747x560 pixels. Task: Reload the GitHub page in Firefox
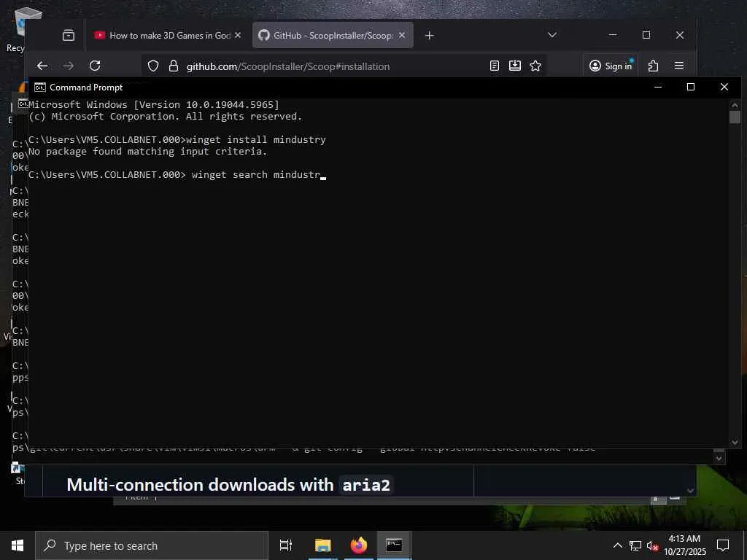[x=95, y=66]
